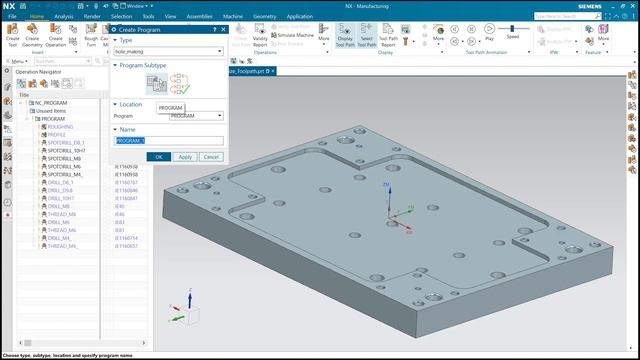Select the SPOTDRILL_10H7 operation row
Image resolution: width=640 pixels, height=360 pixels.
[67, 151]
